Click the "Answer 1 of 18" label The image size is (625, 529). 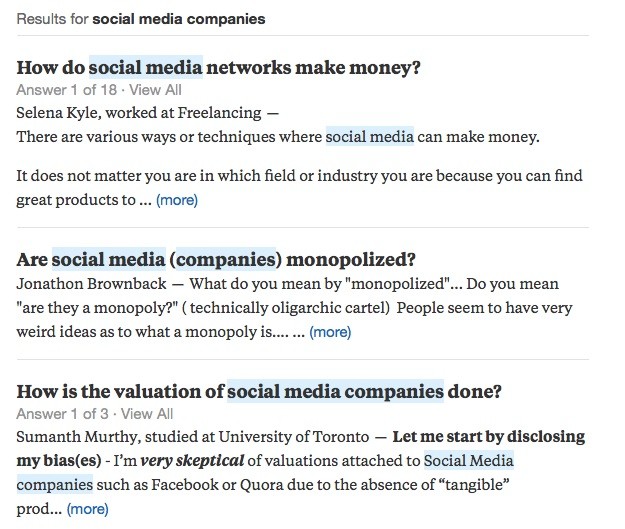point(57,90)
